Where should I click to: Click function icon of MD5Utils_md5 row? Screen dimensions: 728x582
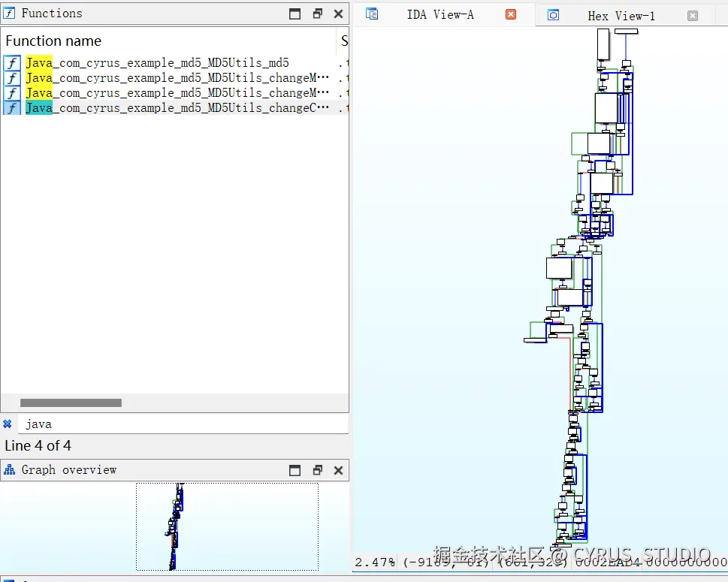pos(13,62)
